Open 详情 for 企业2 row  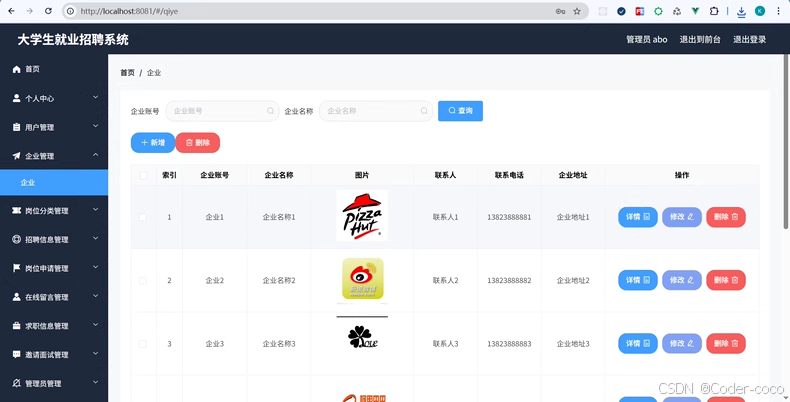(x=638, y=280)
